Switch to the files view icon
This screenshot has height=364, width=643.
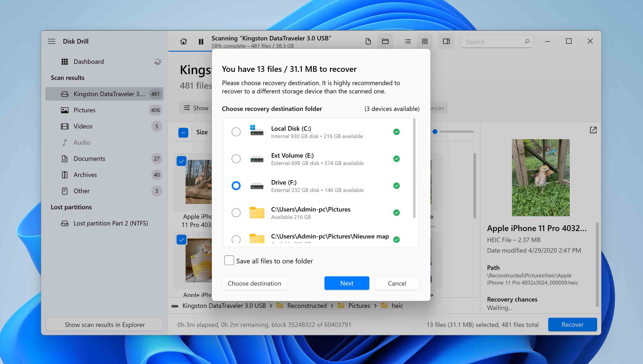pyautogui.click(x=368, y=41)
